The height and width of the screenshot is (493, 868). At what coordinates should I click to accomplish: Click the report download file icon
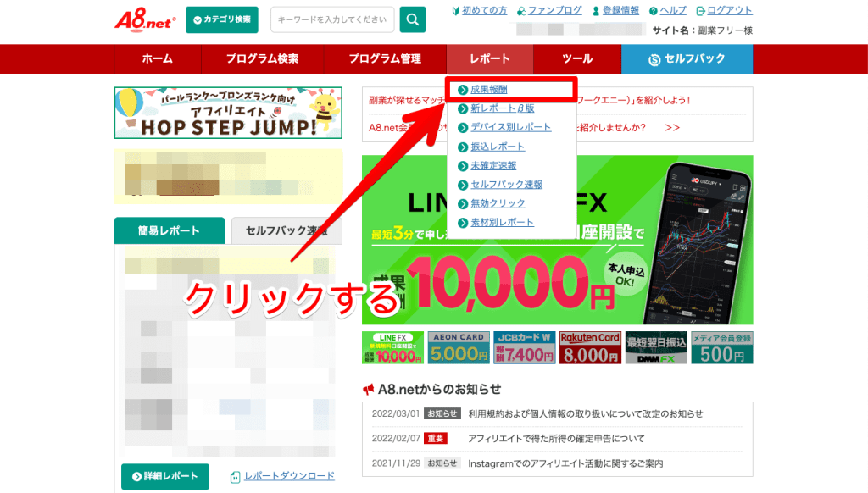tap(236, 476)
